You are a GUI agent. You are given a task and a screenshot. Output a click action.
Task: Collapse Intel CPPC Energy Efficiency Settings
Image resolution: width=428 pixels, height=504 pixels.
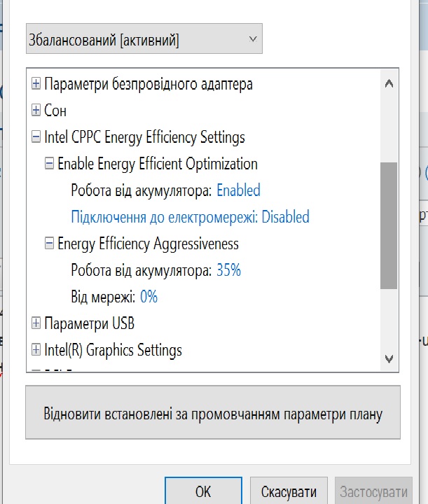36,138
